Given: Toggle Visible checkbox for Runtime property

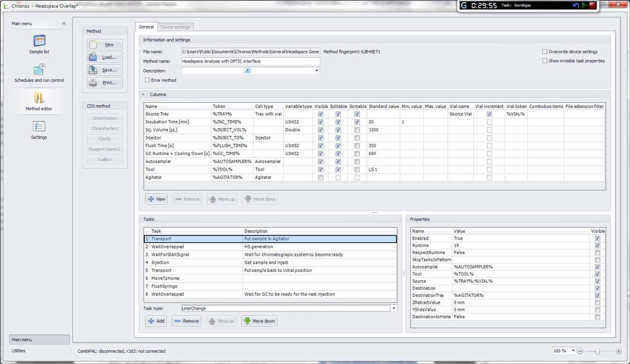Looking at the screenshot, I should (x=598, y=246).
